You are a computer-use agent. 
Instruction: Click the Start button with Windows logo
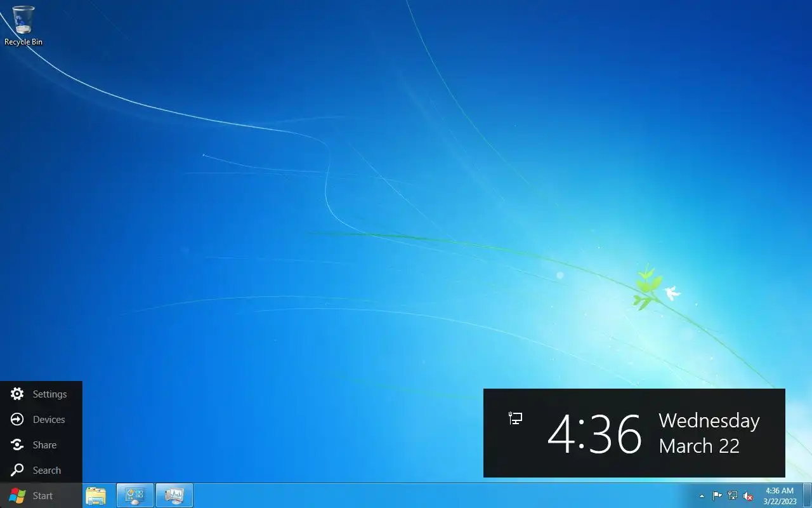click(x=41, y=495)
